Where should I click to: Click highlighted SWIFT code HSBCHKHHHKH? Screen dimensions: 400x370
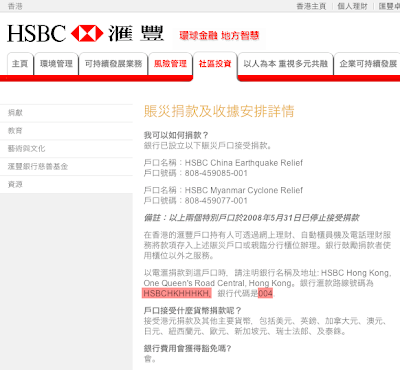[177, 293]
